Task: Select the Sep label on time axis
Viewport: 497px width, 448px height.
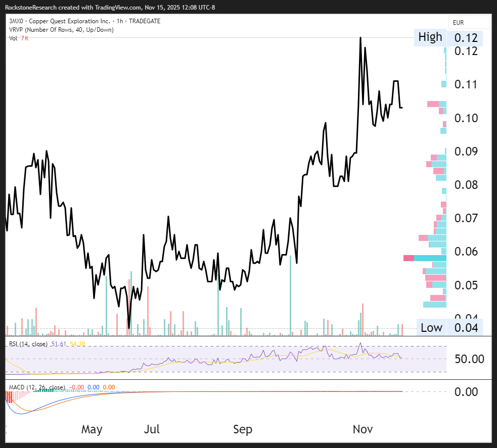Action: point(243,429)
